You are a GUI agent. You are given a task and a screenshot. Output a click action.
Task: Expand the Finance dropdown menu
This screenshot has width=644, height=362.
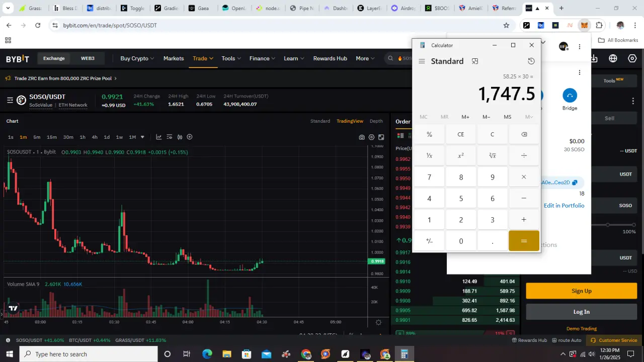pyautogui.click(x=263, y=58)
